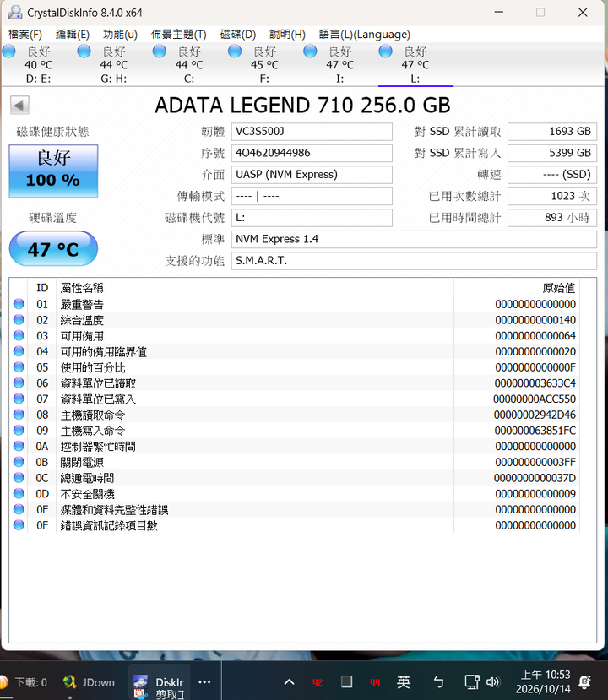Click the total reads value 1693 GB
Image resolution: width=608 pixels, height=700 pixels.
click(x=552, y=132)
